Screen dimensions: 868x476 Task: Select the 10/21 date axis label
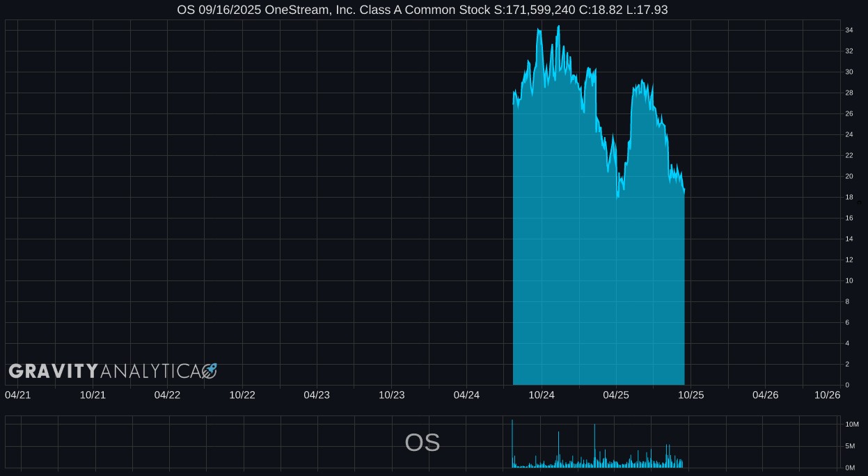93,395
